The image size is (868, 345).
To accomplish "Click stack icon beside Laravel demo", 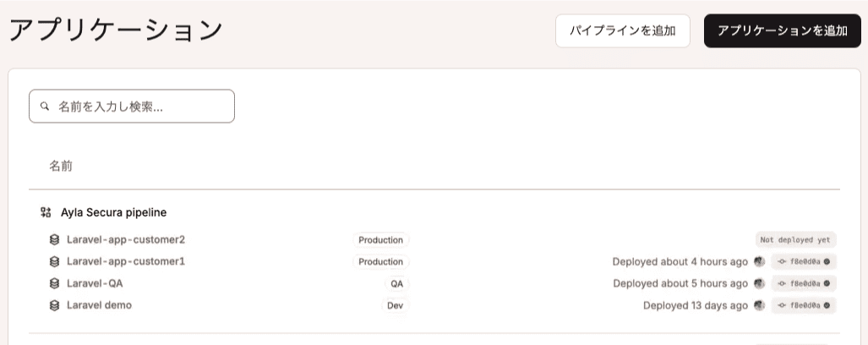I will [54, 305].
